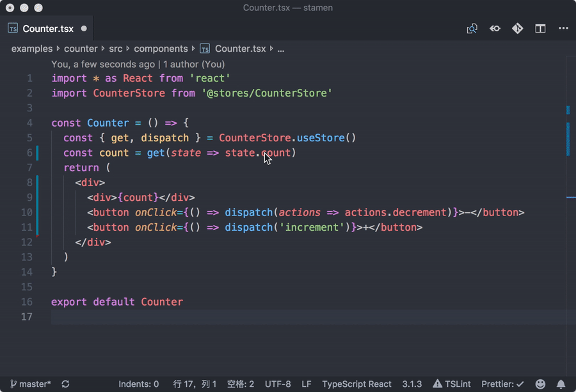Click the git branch icon in status bar
Screen dimensions: 576x392
(x=13, y=384)
